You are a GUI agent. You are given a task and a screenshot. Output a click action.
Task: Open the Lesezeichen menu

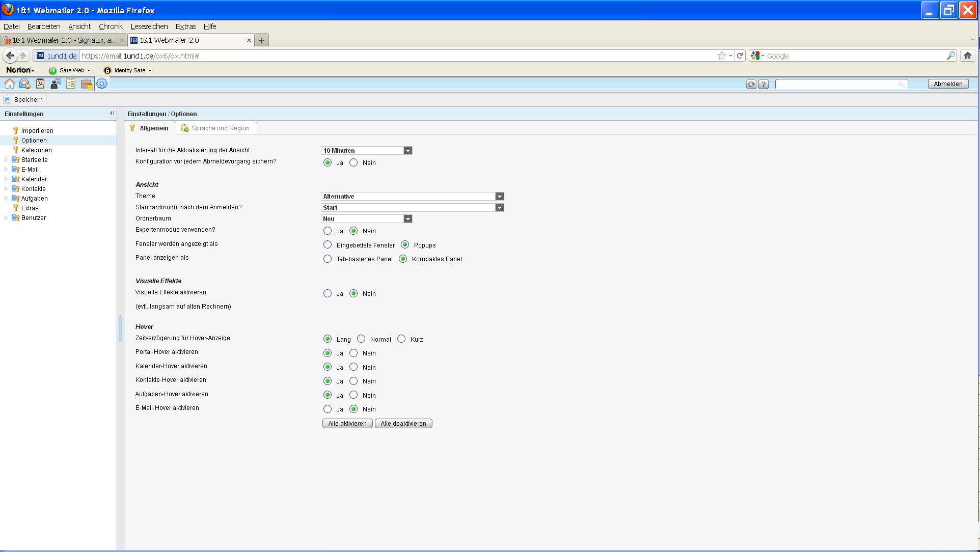[x=149, y=26]
